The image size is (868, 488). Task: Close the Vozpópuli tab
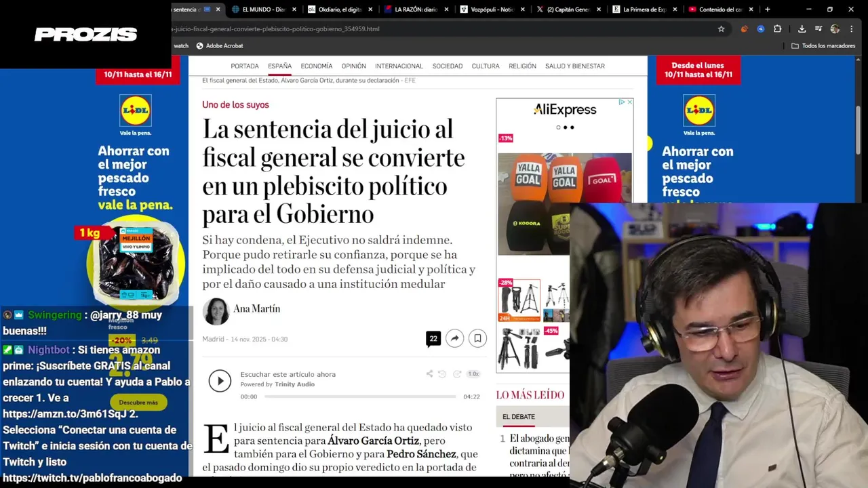click(x=522, y=9)
